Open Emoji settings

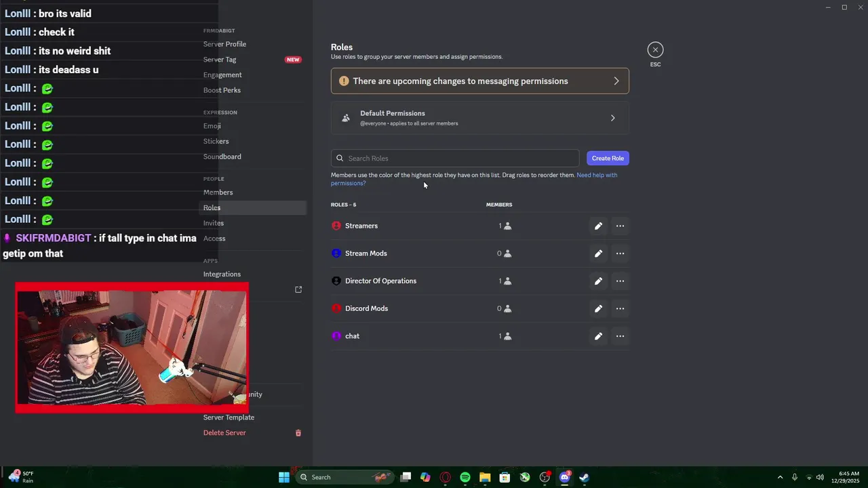pos(212,126)
